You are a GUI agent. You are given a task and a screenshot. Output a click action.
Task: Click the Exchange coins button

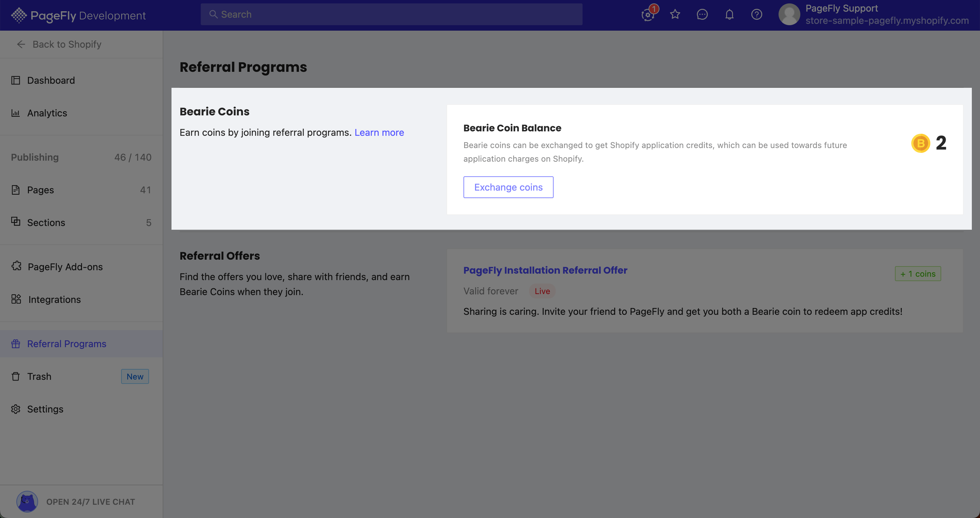(x=508, y=187)
